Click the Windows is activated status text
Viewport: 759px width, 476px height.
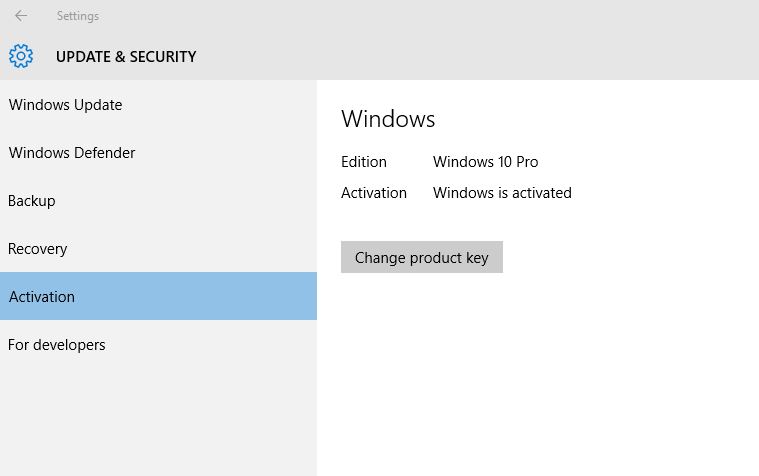click(502, 193)
